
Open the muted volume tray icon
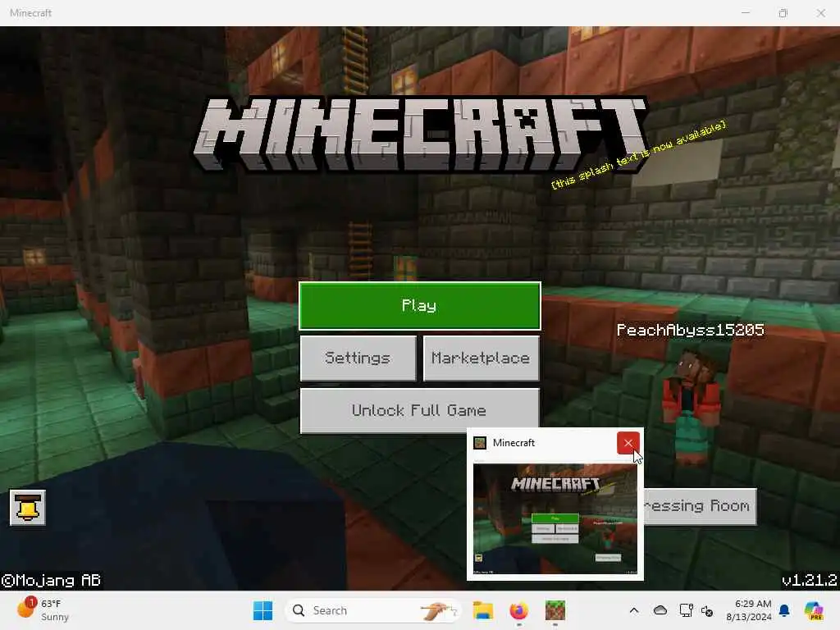707,610
